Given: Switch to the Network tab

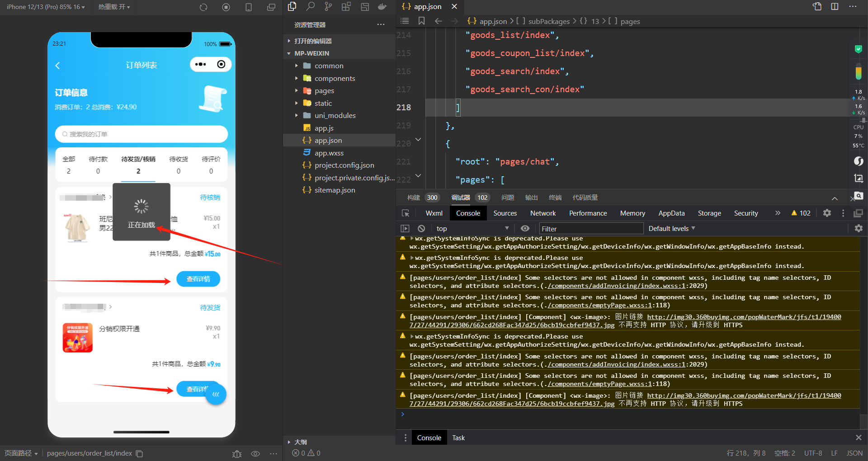Looking at the screenshot, I should tap(543, 213).
